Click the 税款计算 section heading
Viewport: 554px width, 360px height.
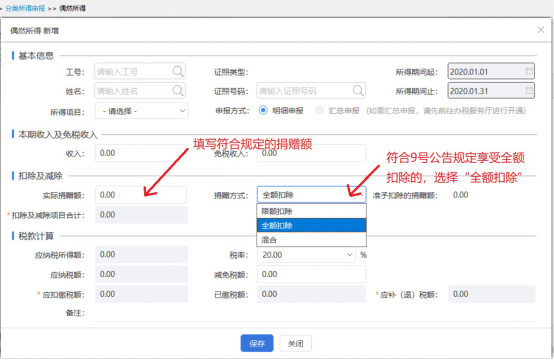[x=36, y=236]
